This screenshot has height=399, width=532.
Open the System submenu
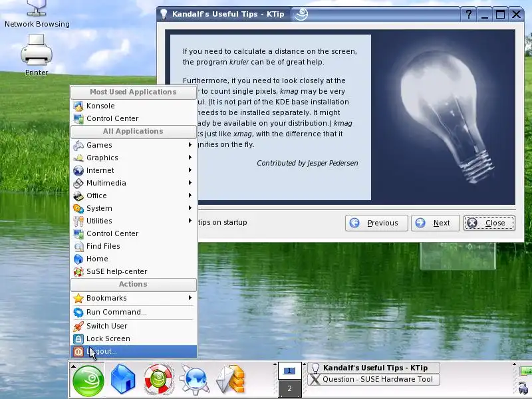coord(134,208)
